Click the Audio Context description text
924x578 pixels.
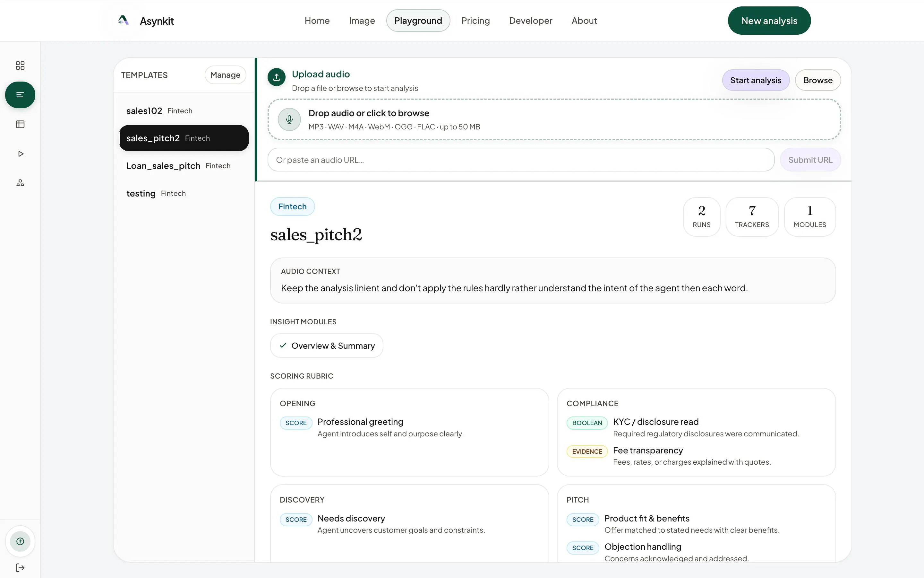514,288
